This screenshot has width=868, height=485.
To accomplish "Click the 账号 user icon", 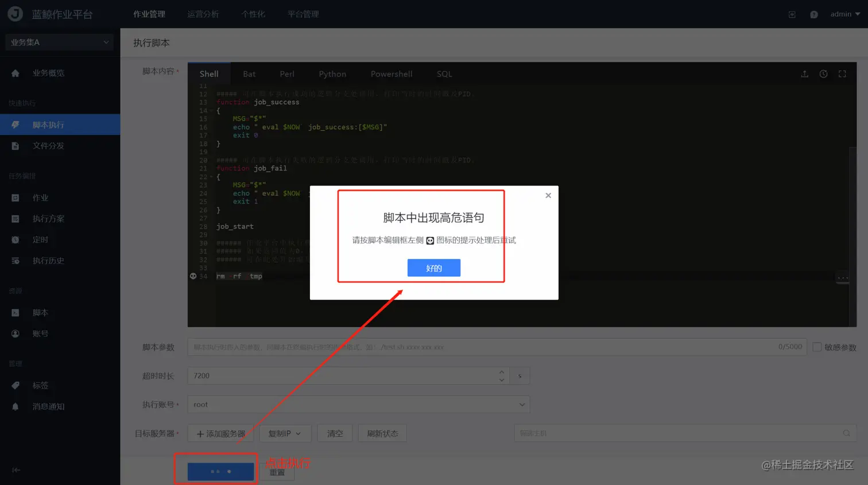I will coord(15,333).
